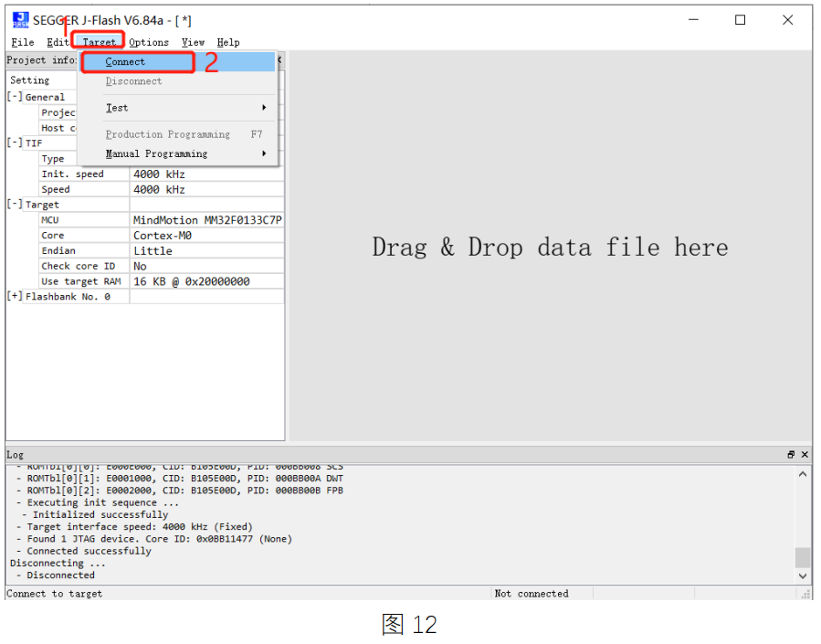Select the Core value Cortex-M0
821x644 pixels.
pyautogui.click(x=207, y=236)
